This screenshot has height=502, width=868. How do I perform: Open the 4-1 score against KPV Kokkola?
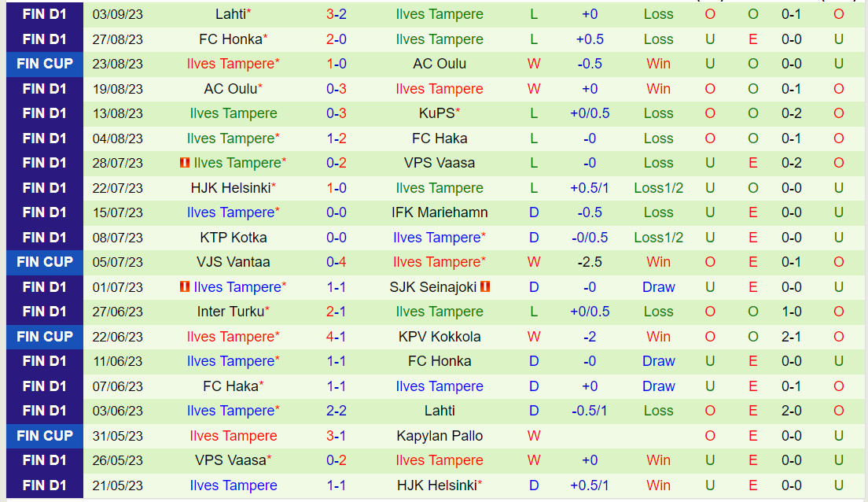click(x=337, y=337)
